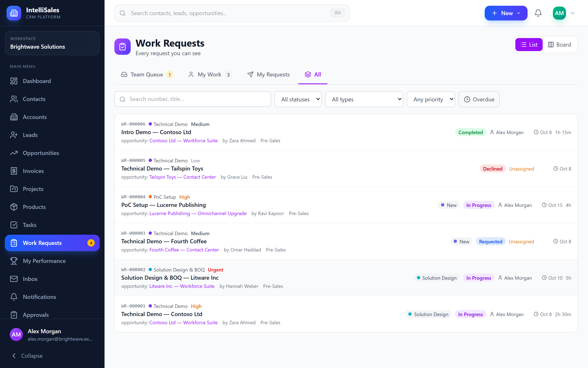Click the Brightwave Solutions workspace selector

click(x=52, y=43)
